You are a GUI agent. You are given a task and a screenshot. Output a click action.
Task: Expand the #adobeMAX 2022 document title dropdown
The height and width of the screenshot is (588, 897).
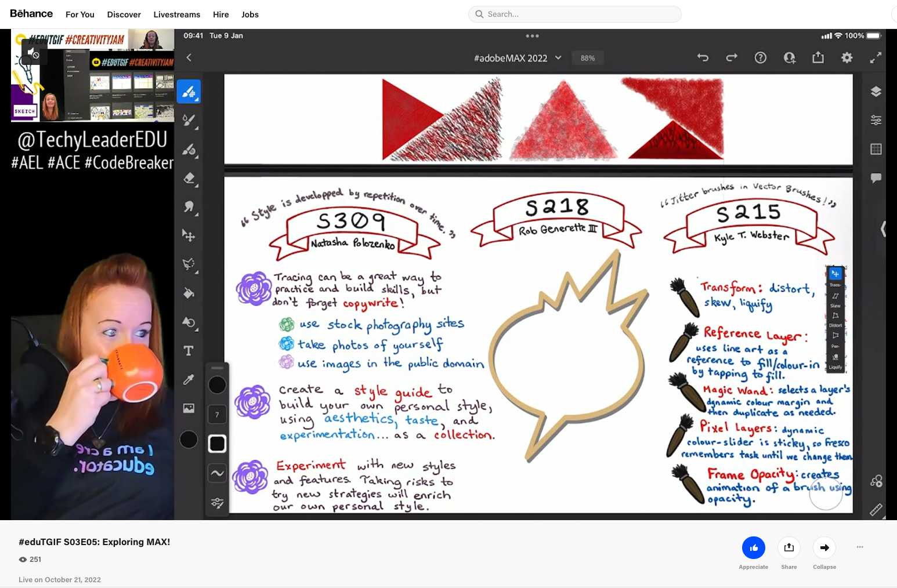[x=558, y=57]
